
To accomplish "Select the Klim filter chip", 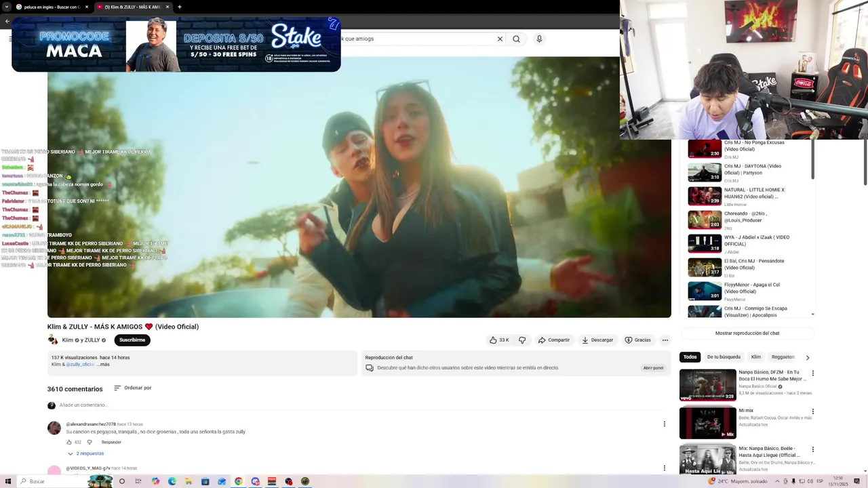I will 756,357.
